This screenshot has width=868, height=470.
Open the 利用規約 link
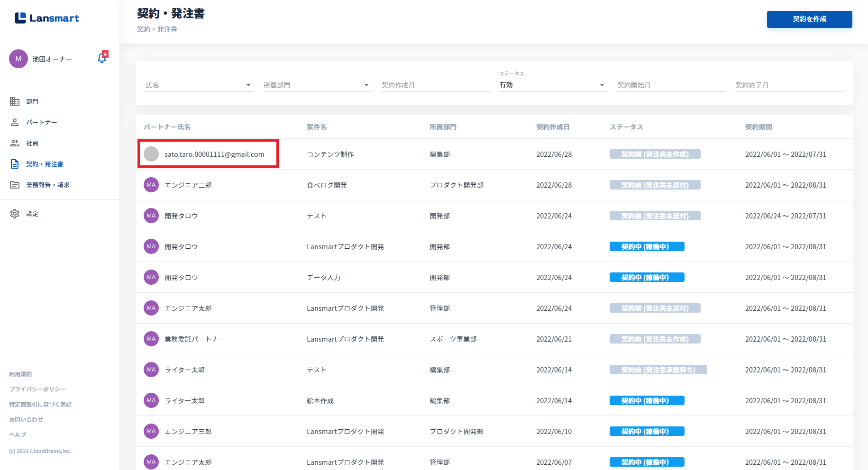pyautogui.click(x=20, y=374)
